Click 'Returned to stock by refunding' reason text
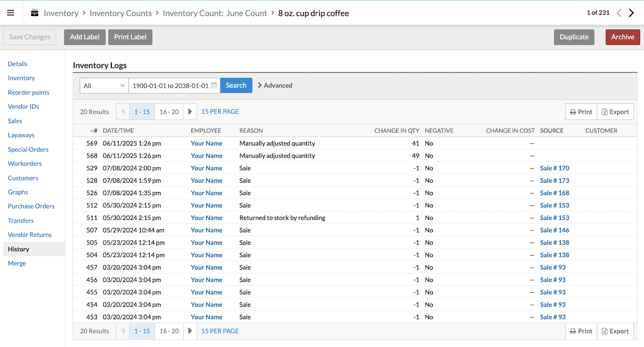Image resolution: width=644 pixels, height=347 pixels. 282,218
